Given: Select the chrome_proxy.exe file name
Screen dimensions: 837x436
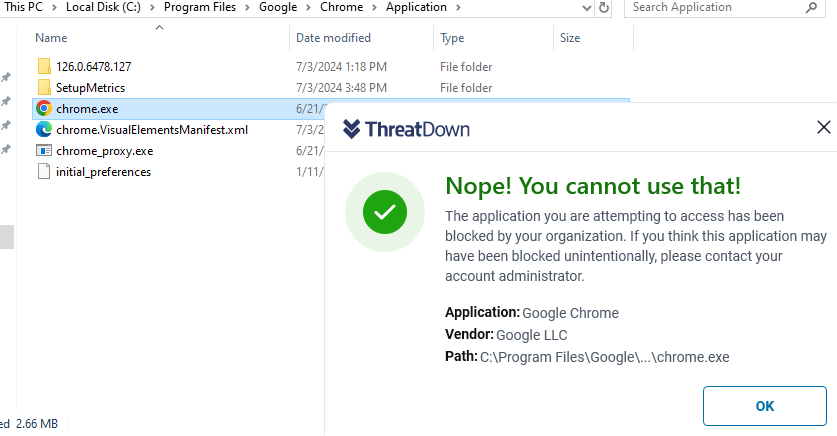Looking at the screenshot, I should (104, 151).
